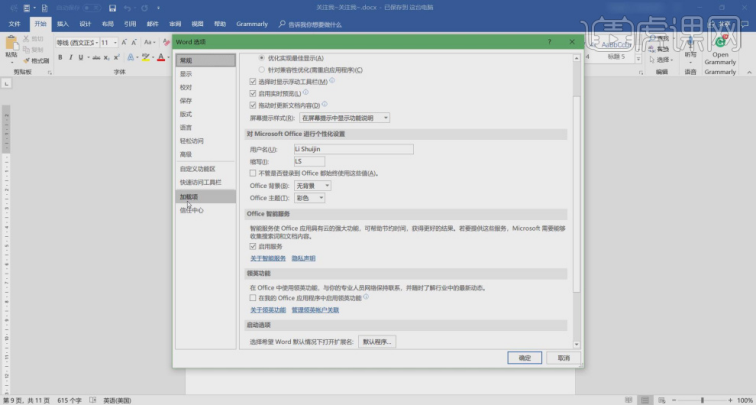Click the Open Grammarly icon
756x405 pixels.
point(720,42)
